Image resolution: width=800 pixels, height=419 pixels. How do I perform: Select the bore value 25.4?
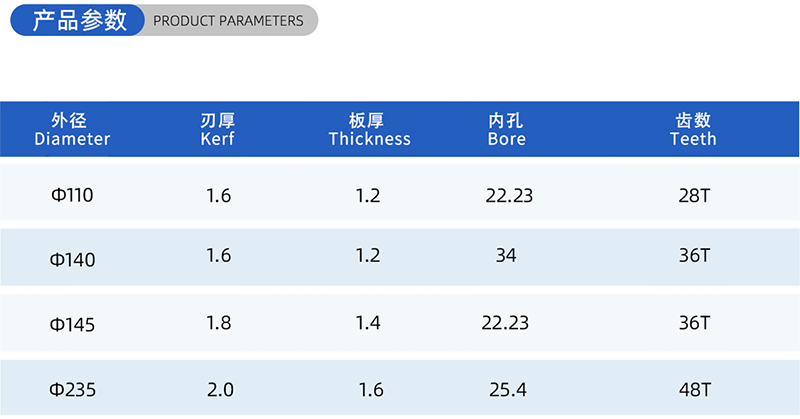click(506, 390)
